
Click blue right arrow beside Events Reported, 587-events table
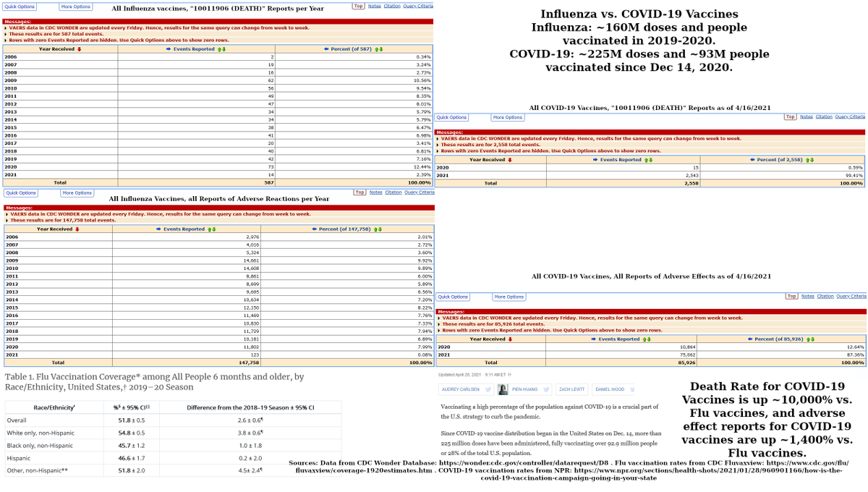point(169,49)
